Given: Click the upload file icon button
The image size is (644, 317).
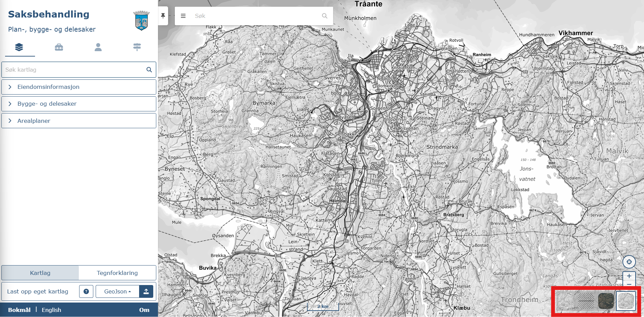Looking at the screenshot, I should pyautogui.click(x=146, y=291).
